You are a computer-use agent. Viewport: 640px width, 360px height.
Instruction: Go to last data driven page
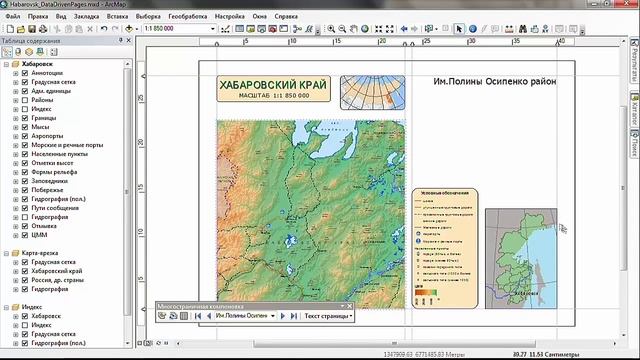pyautogui.click(x=293, y=316)
